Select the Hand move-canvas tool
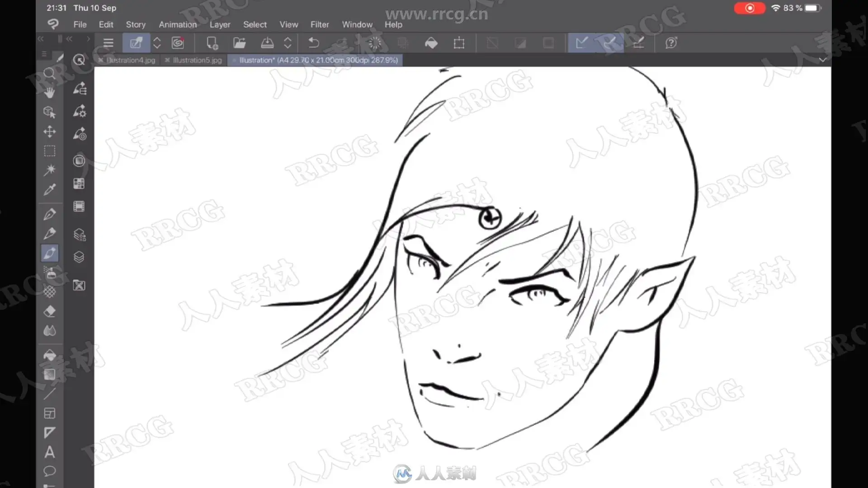Viewport: 868px width, 488px height. click(x=49, y=93)
